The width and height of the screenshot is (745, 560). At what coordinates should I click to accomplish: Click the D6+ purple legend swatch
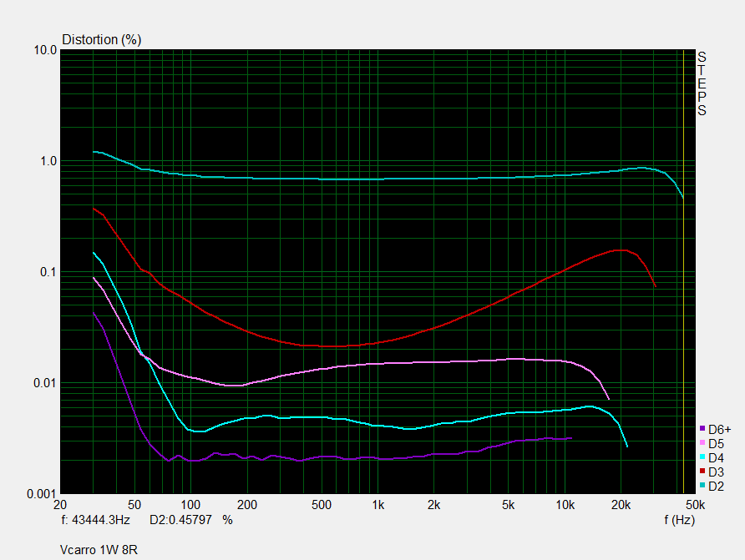pyautogui.click(x=702, y=428)
